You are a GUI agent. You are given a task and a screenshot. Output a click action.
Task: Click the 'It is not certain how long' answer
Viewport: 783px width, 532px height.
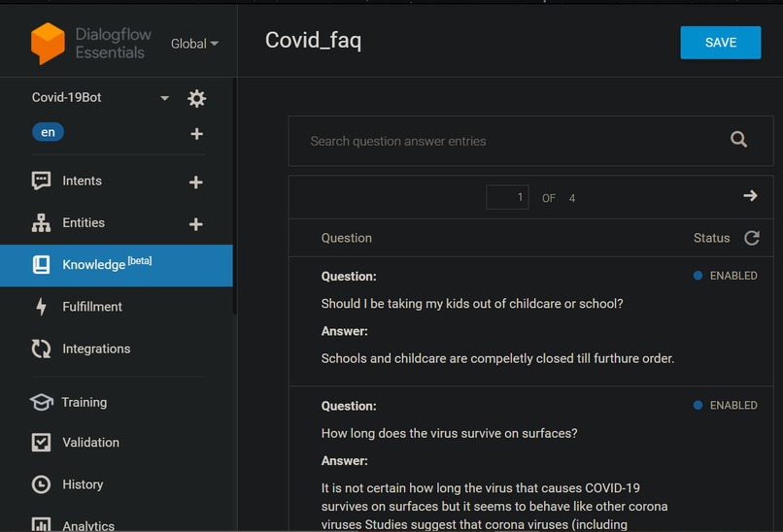point(494,506)
